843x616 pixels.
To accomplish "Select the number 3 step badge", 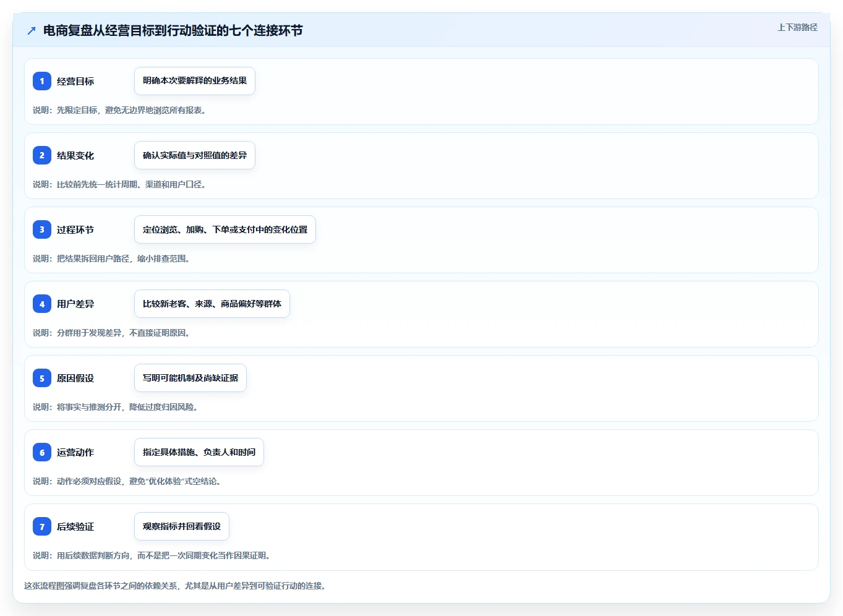I will pos(42,229).
